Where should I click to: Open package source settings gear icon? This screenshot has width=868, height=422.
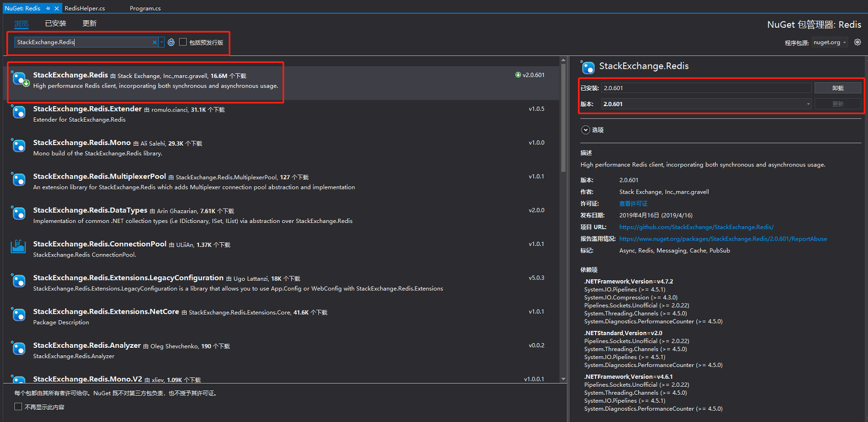[857, 42]
